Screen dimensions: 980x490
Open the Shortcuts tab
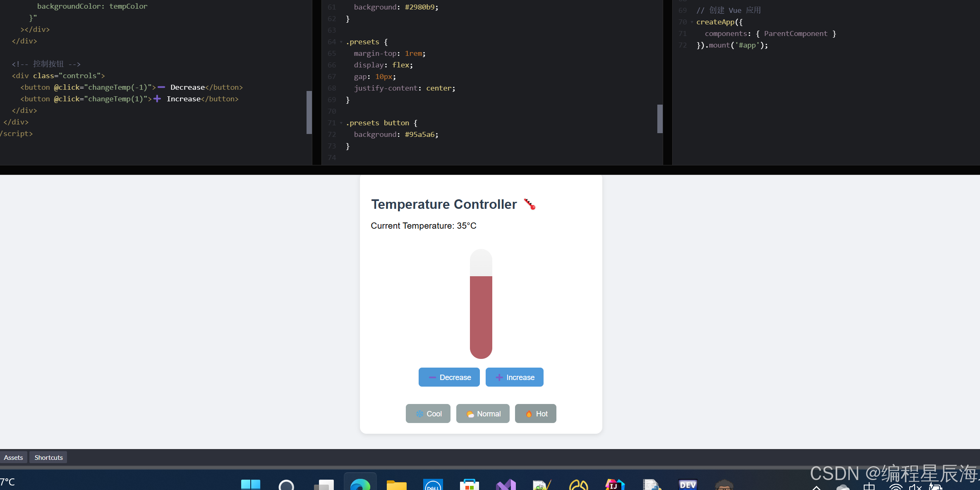48,457
